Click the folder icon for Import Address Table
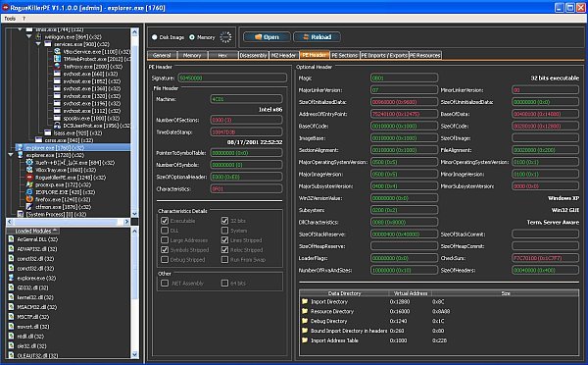The width and height of the screenshot is (588, 365). coord(305,340)
